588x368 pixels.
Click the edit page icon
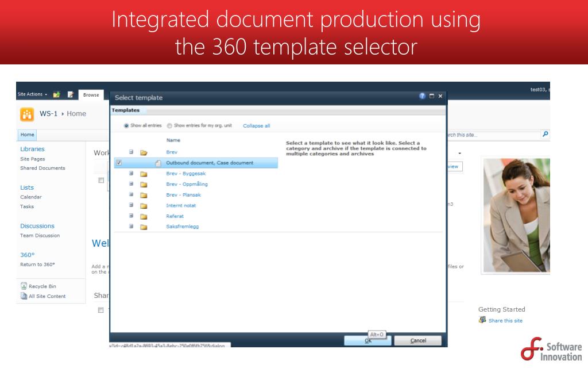tap(71, 95)
